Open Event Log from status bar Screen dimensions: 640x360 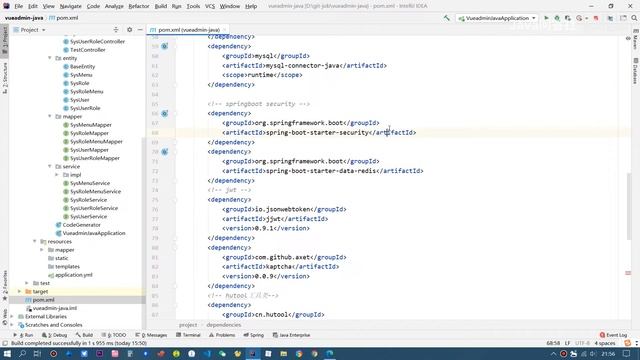(x=613, y=335)
